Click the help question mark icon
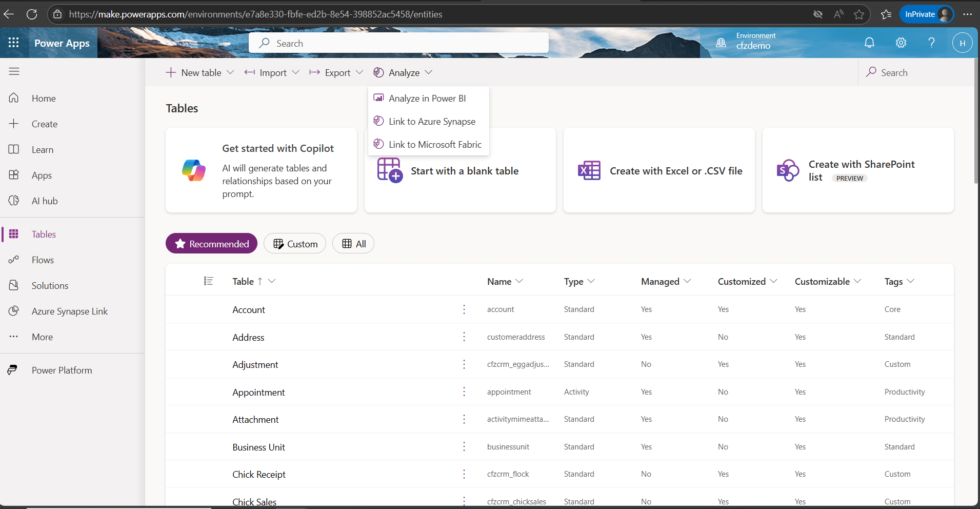Screen dimensions: 980x509 (931, 43)
